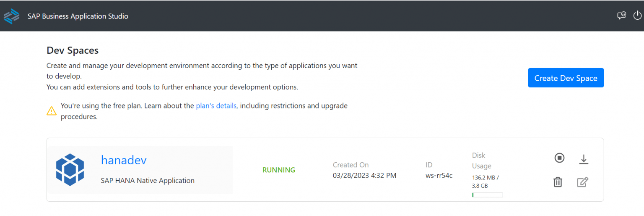Delete the hanadev dev space
Image resolution: width=644 pixels, height=216 pixels.
[558, 182]
